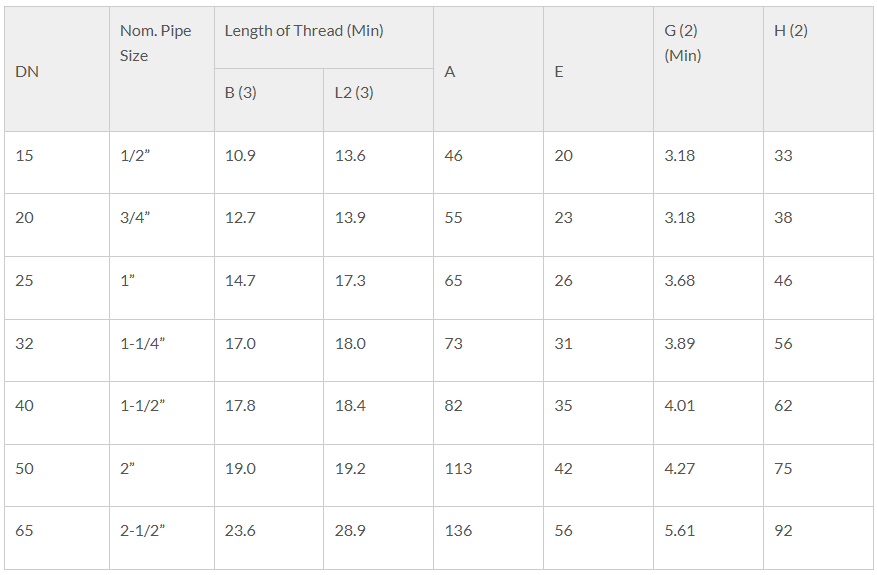877x575 pixels.
Task: Click the DN column header
Action: pos(57,69)
